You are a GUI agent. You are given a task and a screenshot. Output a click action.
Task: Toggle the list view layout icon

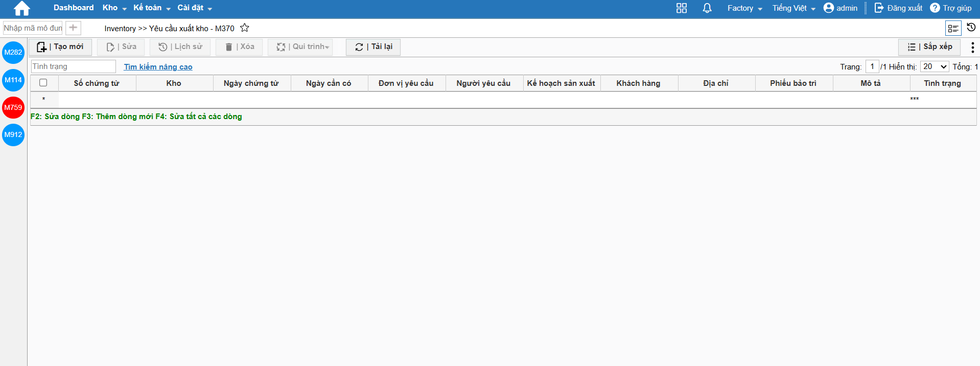(x=953, y=28)
